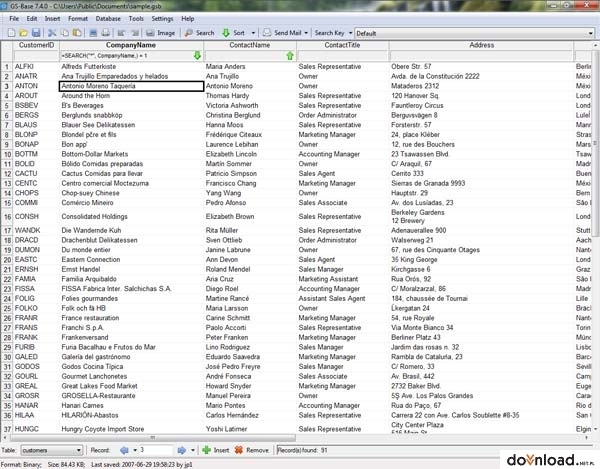Screen dimensions: 600x469
Task: Click the Address column header
Action: (481, 45)
